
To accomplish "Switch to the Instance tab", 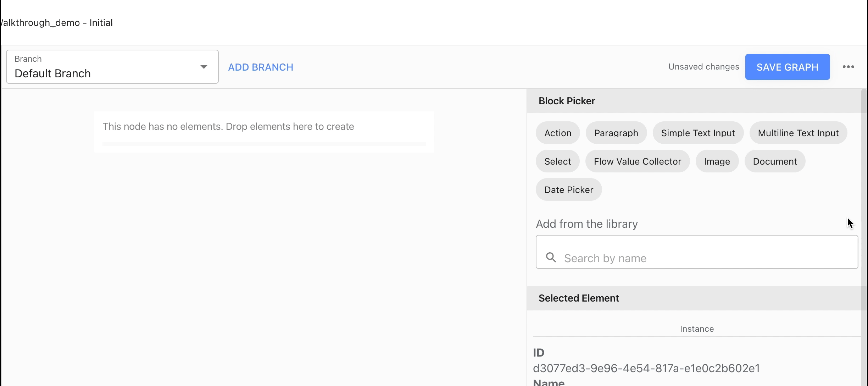I will point(696,329).
